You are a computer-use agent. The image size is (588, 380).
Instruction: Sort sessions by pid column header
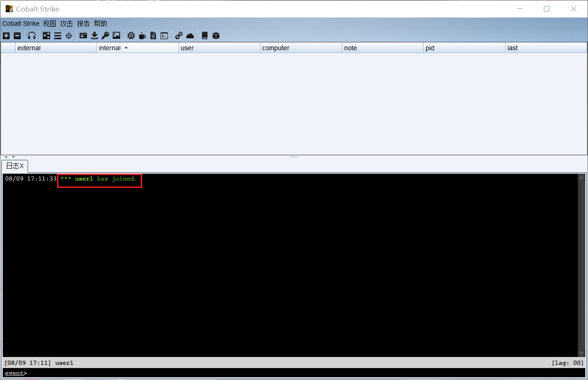coord(464,48)
